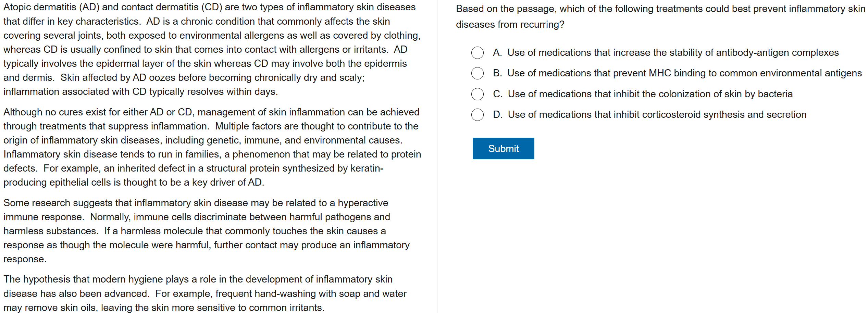The image size is (868, 313).
Task: Click answer text about bacterial skin colonization
Action: pos(650,94)
